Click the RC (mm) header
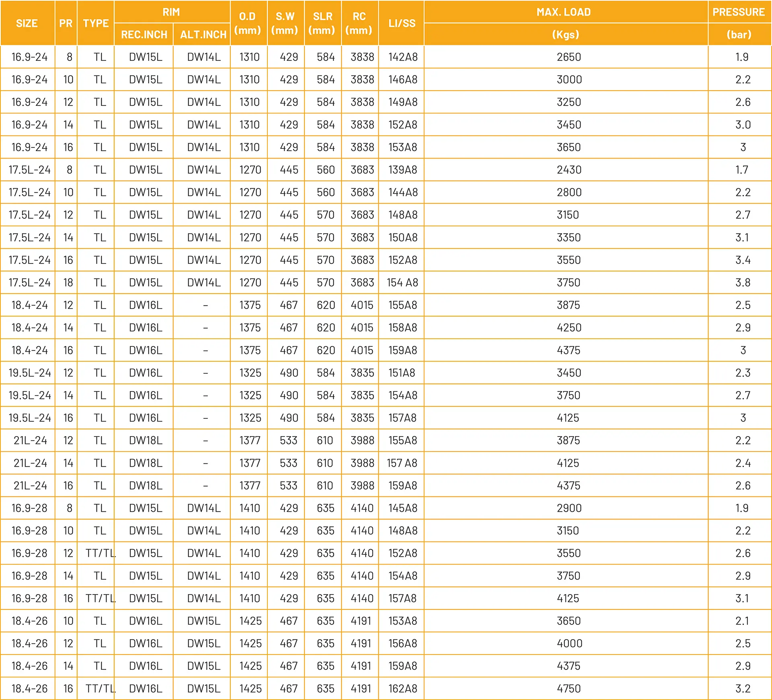This screenshot has width=772, height=700. click(x=359, y=23)
